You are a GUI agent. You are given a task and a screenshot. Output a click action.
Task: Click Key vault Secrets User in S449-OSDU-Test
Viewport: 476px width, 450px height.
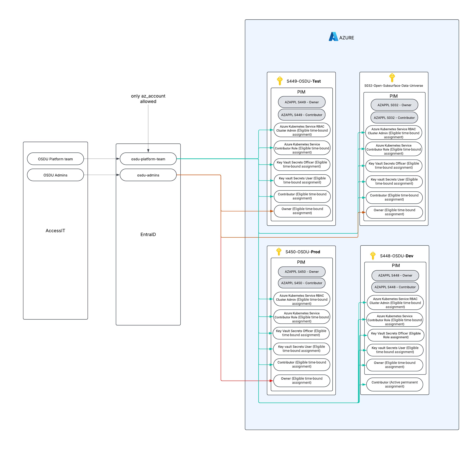(x=302, y=180)
